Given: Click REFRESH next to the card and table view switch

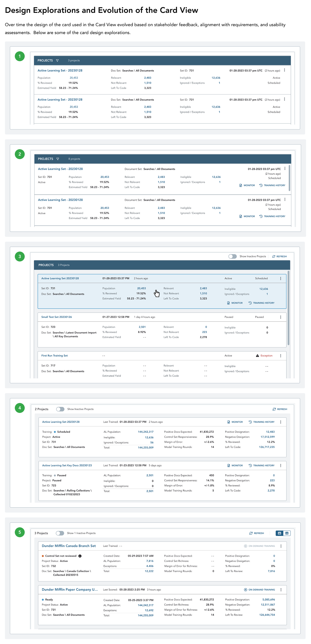Looking at the screenshot, I should (x=257, y=533).
